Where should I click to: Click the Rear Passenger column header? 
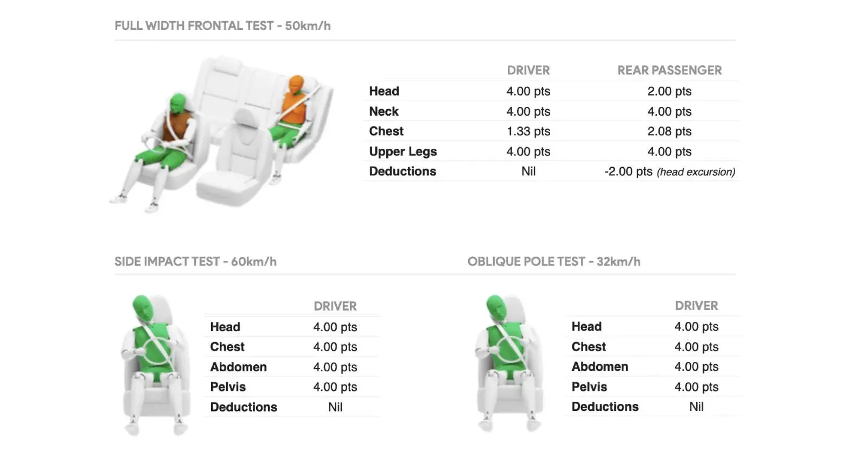[x=669, y=71]
